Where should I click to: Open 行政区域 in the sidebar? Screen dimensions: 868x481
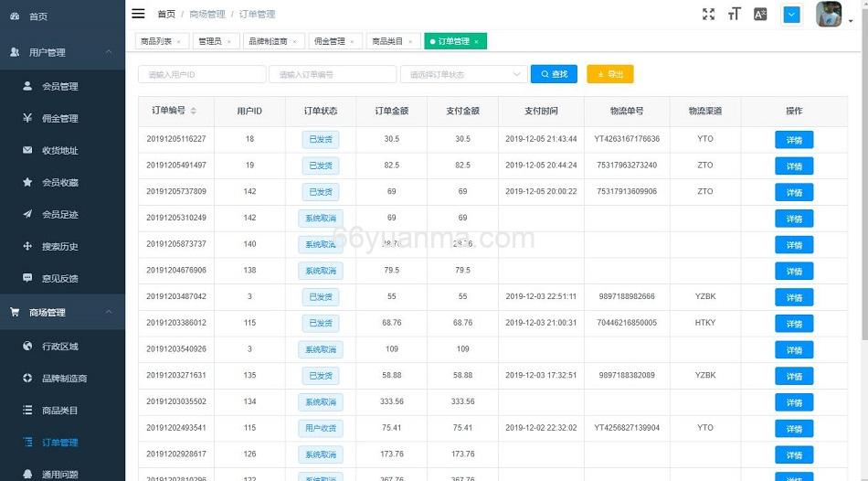pyautogui.click(x=62, y=347)
